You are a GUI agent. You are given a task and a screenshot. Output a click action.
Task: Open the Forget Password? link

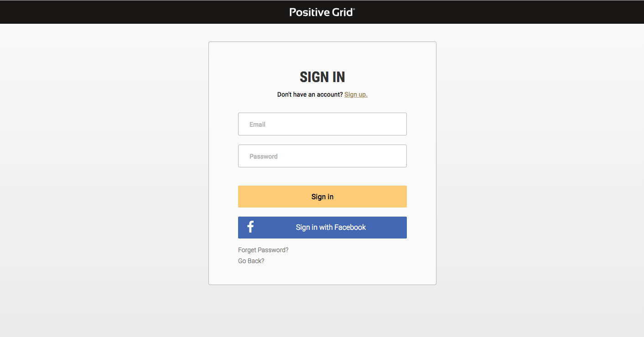pos(263,250)
